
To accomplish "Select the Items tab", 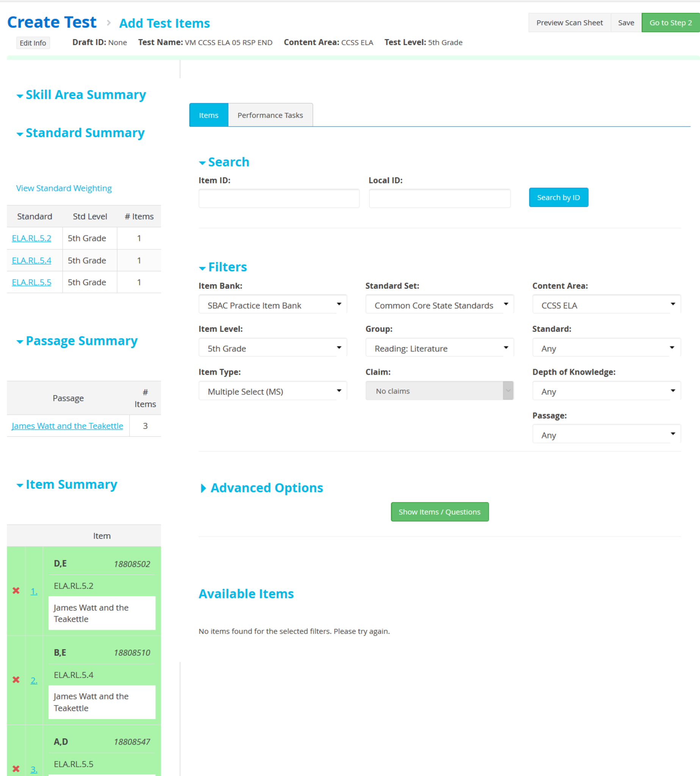I will pyautogui.click(x=208, y=115).
